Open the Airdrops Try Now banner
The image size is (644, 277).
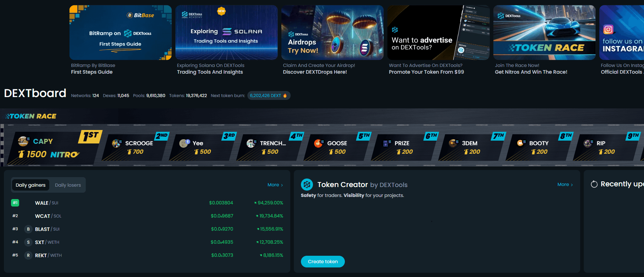point(332,33)
